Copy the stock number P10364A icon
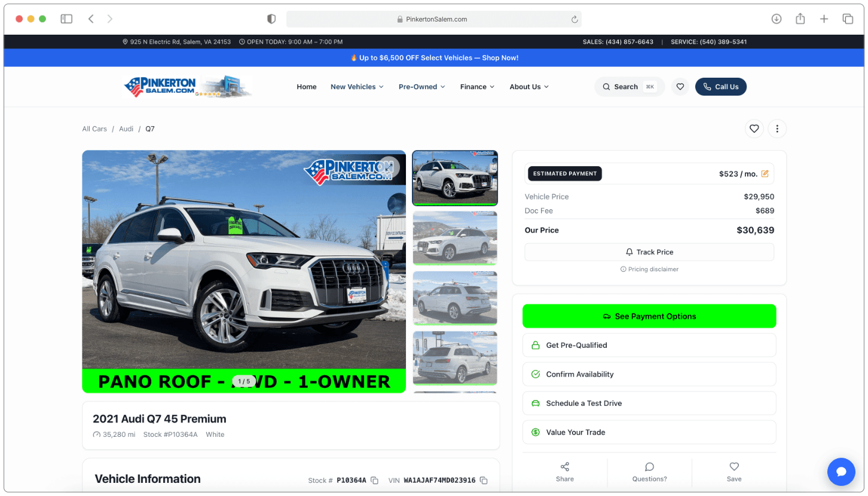The height and width of the screenshot is (496, 868). tap(375, 480)
